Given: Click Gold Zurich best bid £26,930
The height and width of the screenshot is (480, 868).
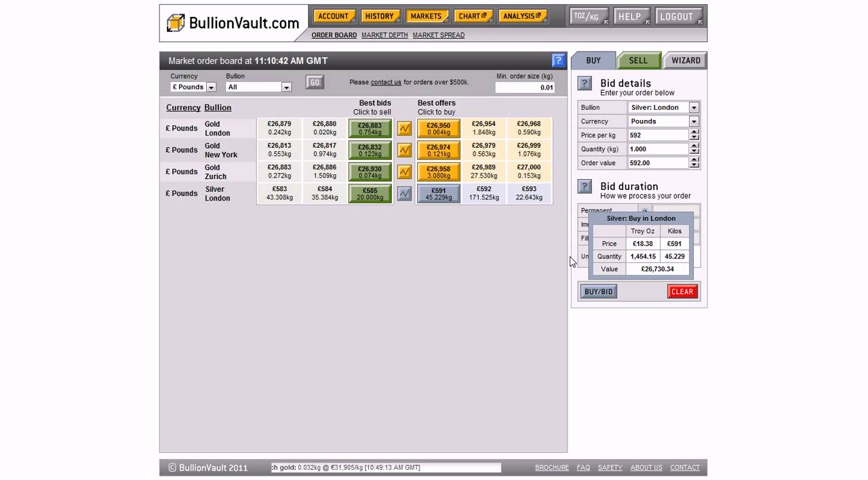Looking at the screenshot, I should [x=370, y=172].
